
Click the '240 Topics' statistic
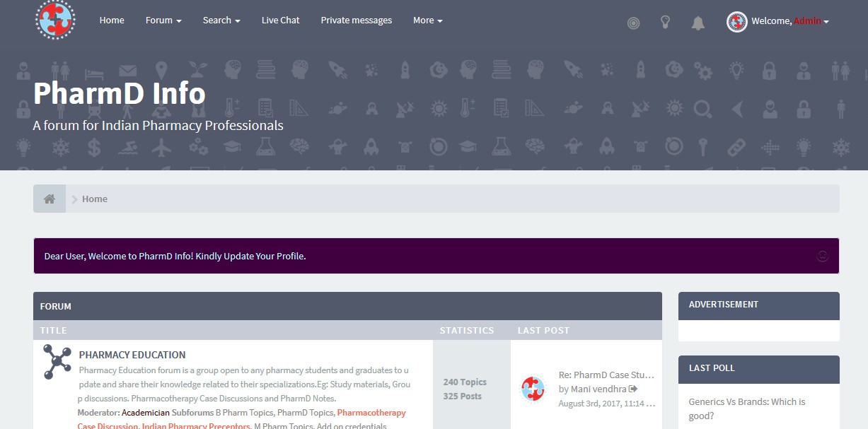[465, 382]
